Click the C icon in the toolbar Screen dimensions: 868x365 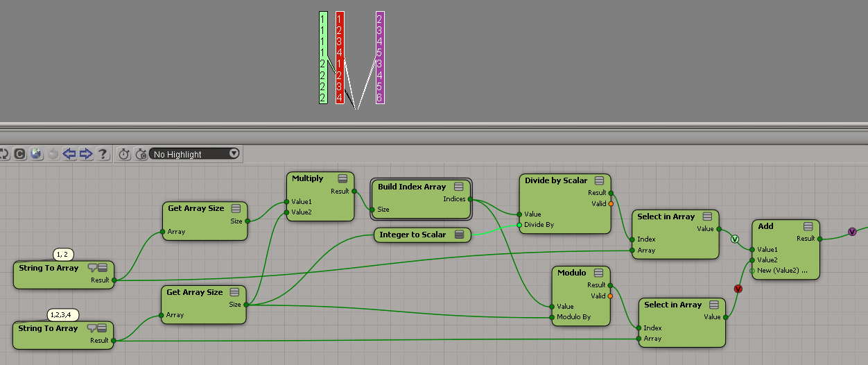(20, 154)
